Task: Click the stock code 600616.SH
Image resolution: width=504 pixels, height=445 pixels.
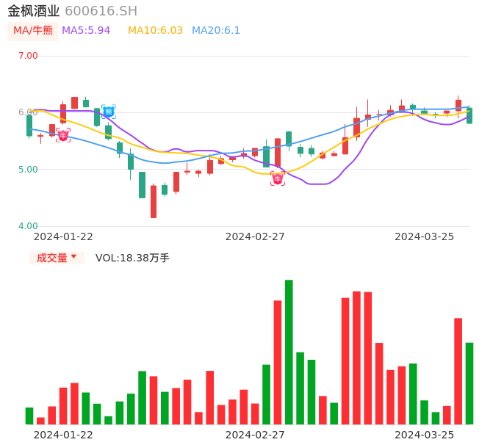Action: point(101,11)
